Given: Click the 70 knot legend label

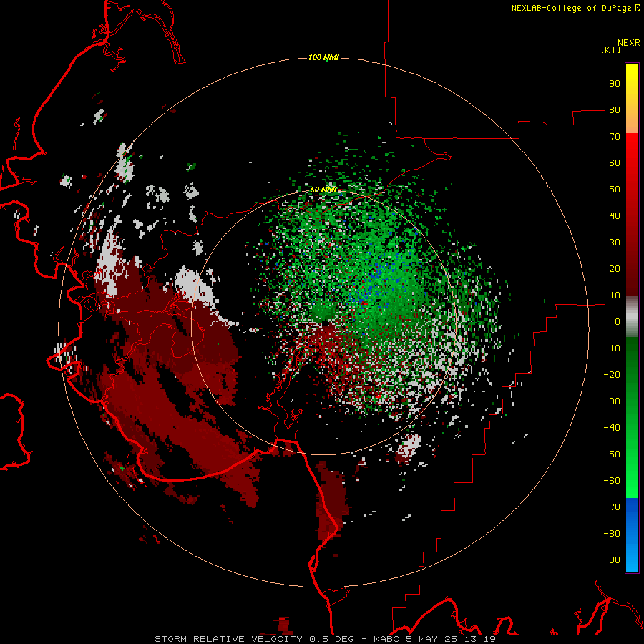Looking at the screenshot, I should point(615,137).
